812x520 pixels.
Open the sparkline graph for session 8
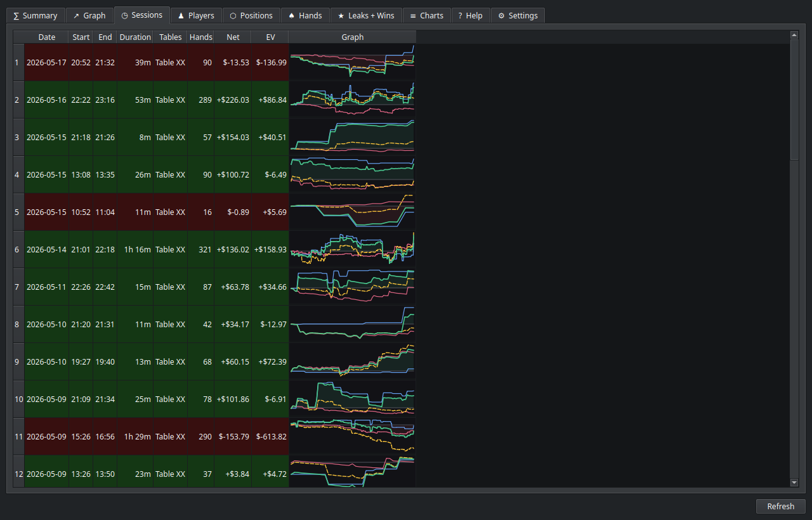tap(353, 324)
